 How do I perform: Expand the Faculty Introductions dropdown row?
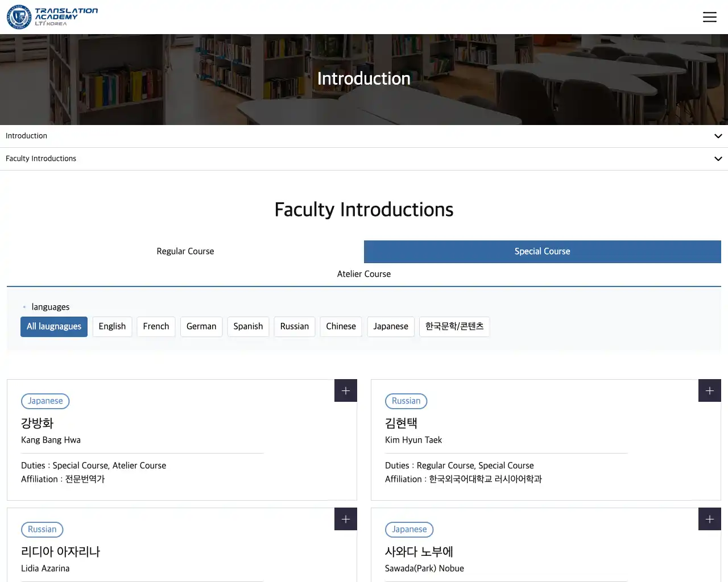pos(364,159)
